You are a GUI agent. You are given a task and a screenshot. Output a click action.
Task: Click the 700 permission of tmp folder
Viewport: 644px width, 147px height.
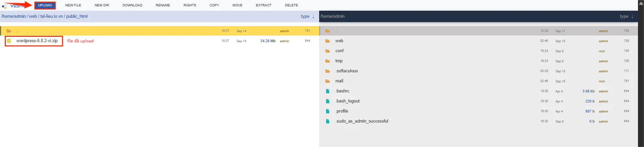tap(626, 61)
